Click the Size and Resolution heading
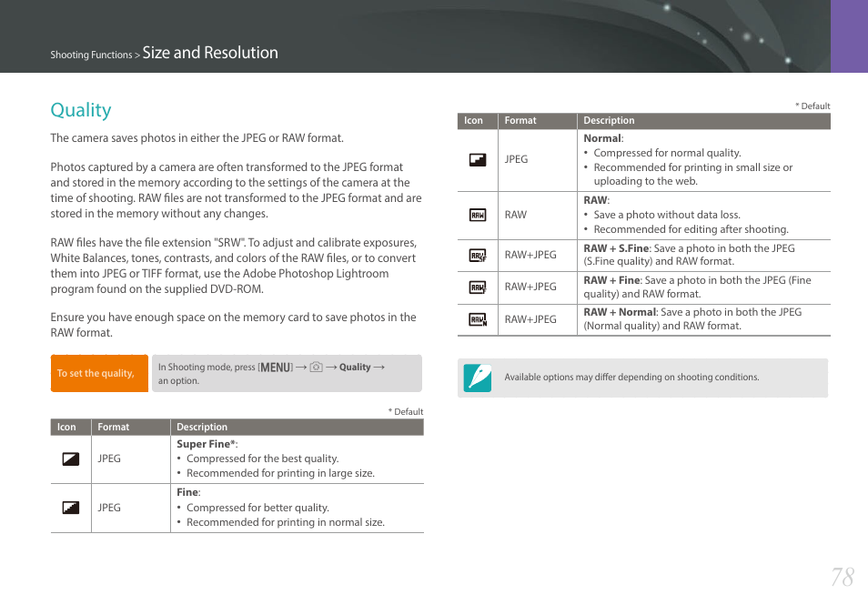868x615 pixels. click(x=210, y=53)
